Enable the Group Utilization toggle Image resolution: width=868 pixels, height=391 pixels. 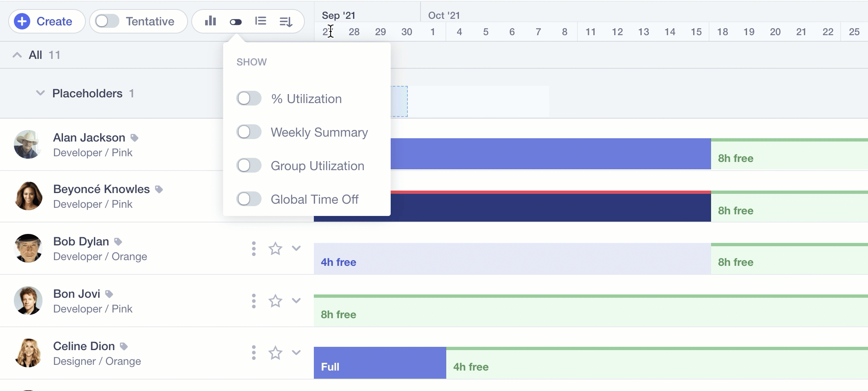point(249,165)
